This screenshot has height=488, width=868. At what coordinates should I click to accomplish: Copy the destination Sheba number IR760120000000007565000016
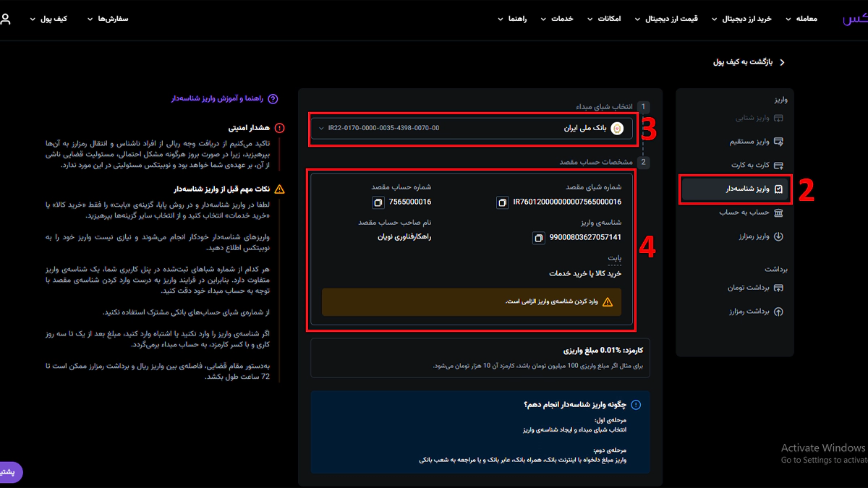(x=503, y=202)
